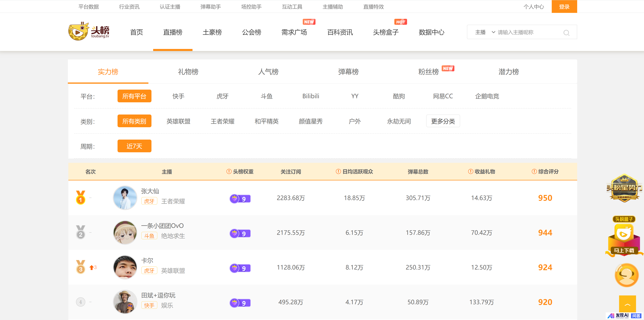Click the silver rank 2 medal icon
The image size is (644, 320).
tap(81, 232)
